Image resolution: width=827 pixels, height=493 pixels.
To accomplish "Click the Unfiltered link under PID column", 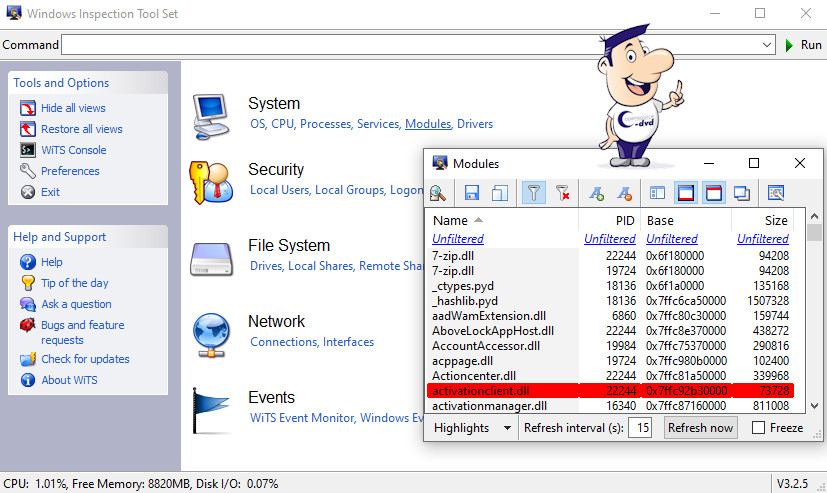I will (609, 239).
